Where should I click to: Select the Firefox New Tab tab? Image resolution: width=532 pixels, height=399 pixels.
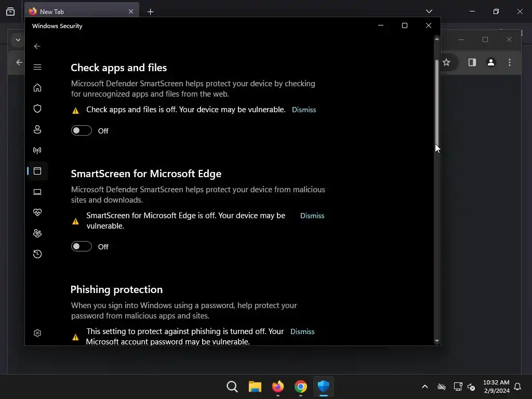pyautogui.click(x=82, y=11)
